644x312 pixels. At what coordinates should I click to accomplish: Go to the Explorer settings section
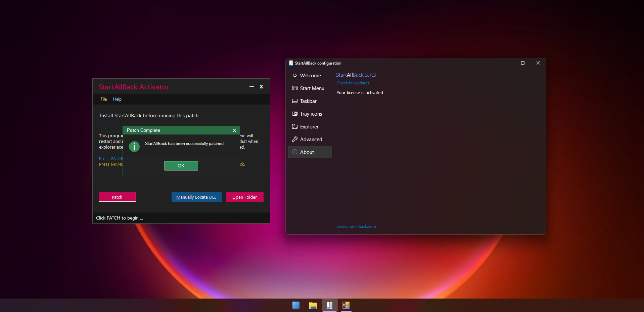pyautogui.click(x=309, y=127)
